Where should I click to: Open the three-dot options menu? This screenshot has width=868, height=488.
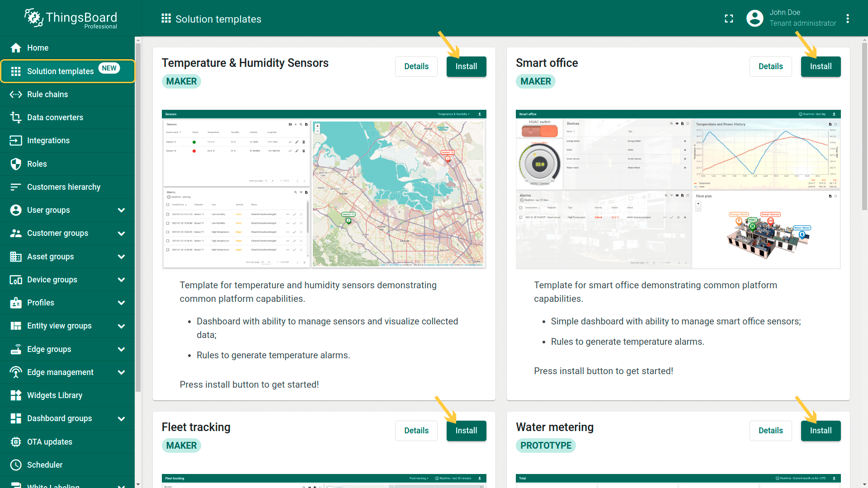(848, 19)
